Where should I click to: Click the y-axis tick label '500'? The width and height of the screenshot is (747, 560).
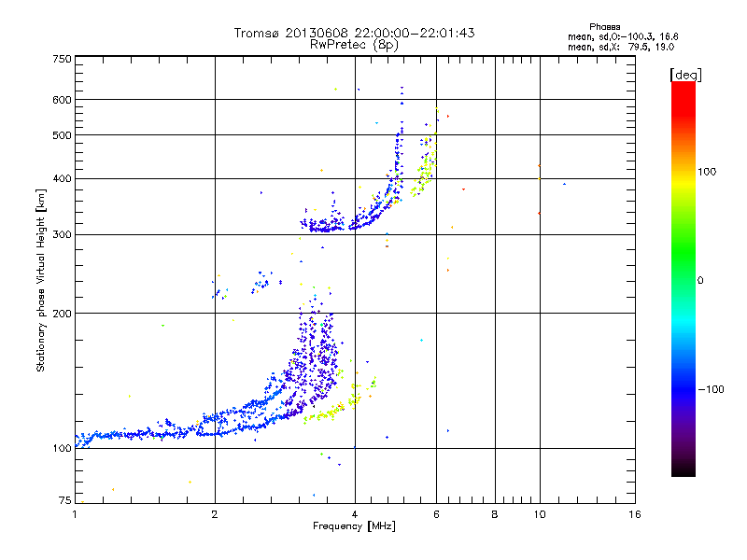pos(62,135)
